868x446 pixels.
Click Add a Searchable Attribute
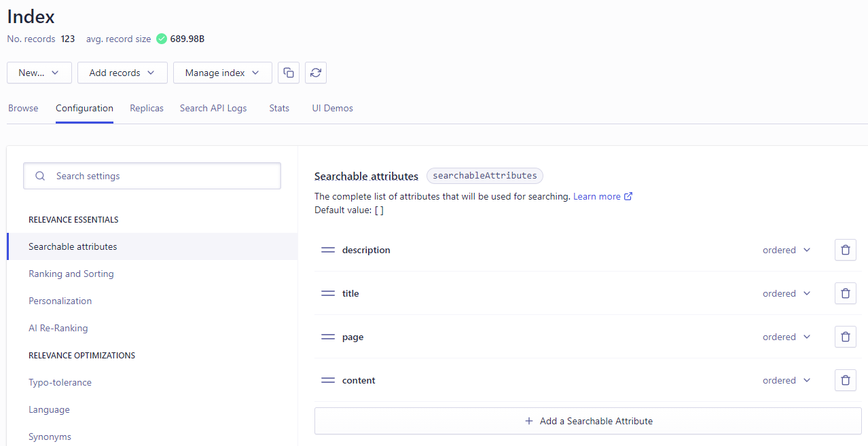pyautogui.click(x=587, y=421)
